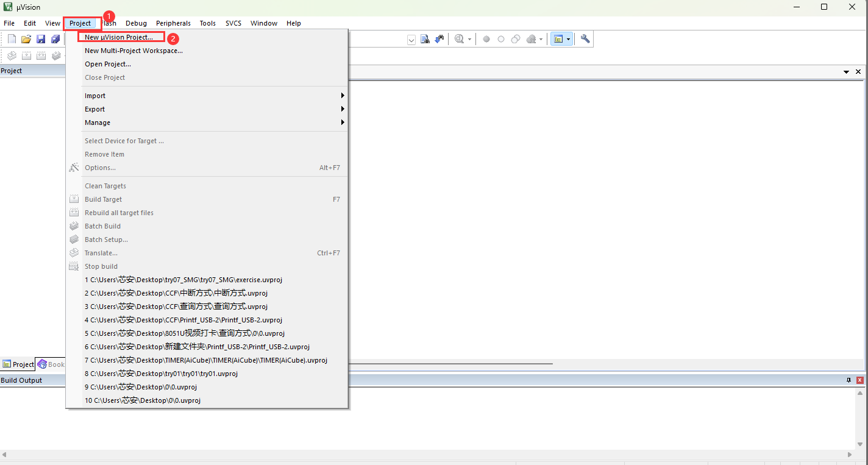The image size is (868, 465).
Task: Click the Insert Breakpoint filled circle icon
Action: [x=486, y=39]
